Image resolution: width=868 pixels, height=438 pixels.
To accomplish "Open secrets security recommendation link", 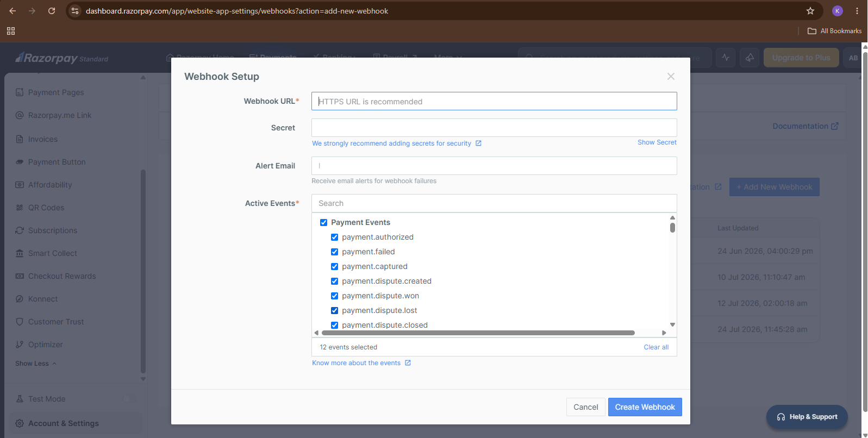I will point(391,143).
